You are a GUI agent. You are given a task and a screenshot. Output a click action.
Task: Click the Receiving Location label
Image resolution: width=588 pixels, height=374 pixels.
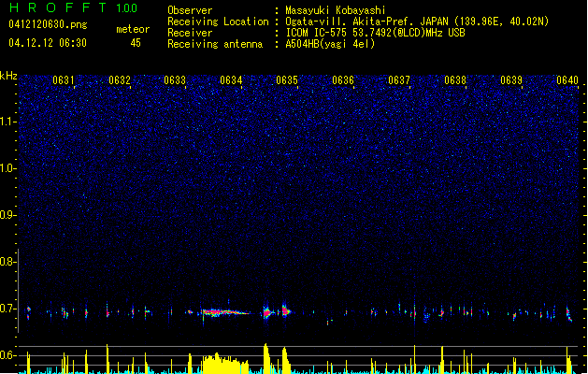point(218,22)
